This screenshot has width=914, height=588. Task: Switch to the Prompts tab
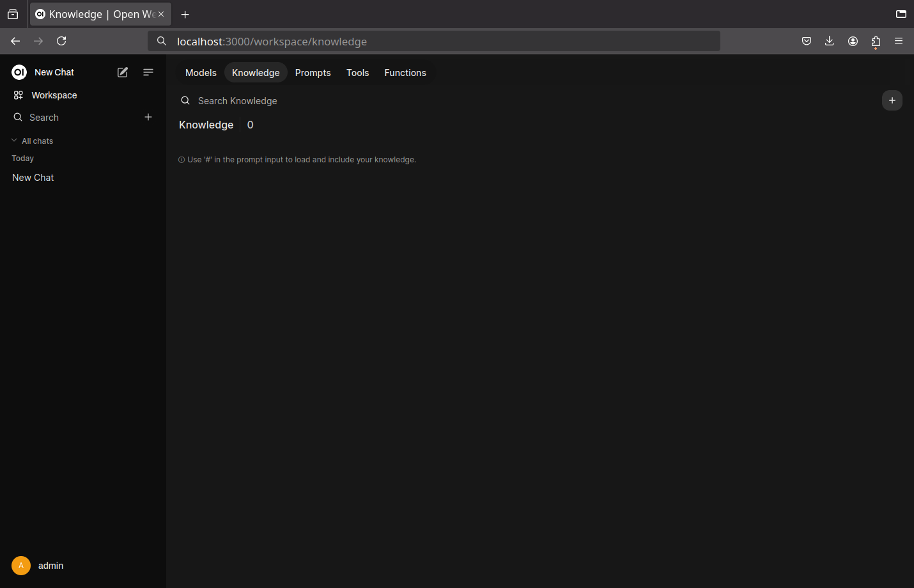click(x=313, y=73)
